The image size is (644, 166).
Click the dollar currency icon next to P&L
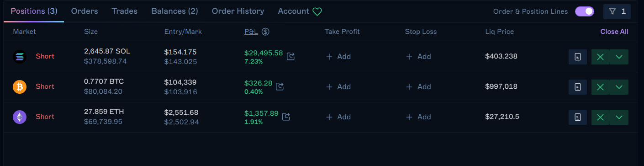click(x=265, y=32)
